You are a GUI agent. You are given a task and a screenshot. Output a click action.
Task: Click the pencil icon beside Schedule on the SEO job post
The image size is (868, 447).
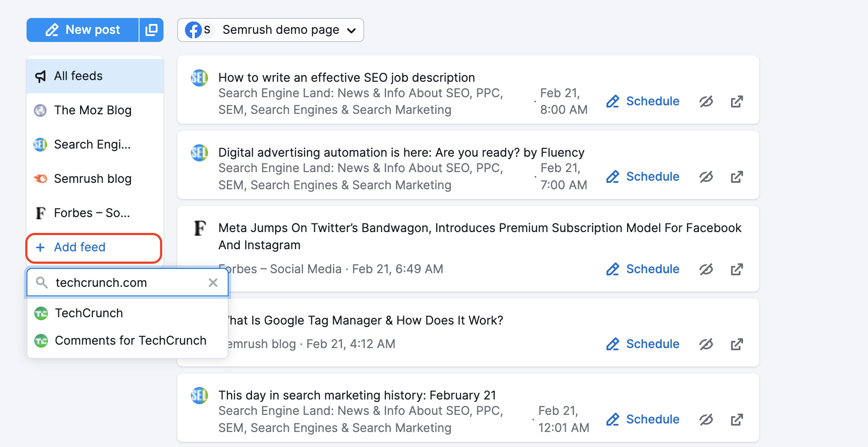click(613, 101)
